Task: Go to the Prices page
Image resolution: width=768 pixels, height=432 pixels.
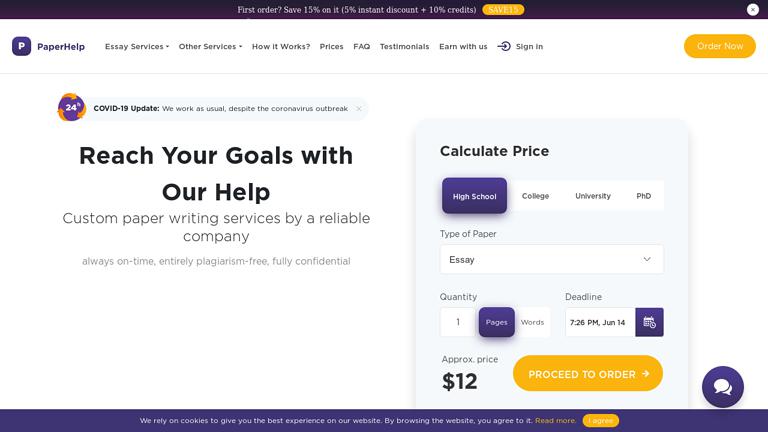Action: coord(331,46)
